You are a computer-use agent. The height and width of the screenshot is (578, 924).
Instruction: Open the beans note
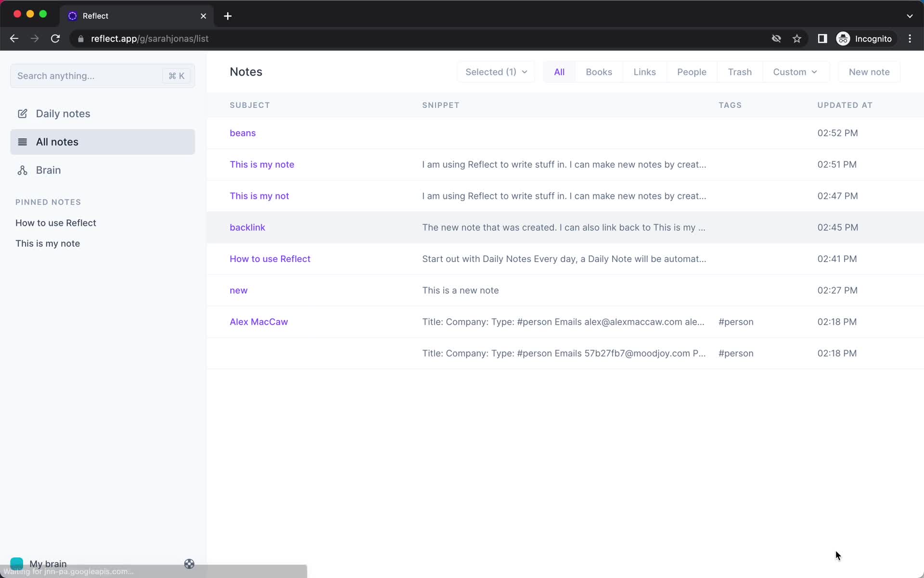tap(243, 133)
